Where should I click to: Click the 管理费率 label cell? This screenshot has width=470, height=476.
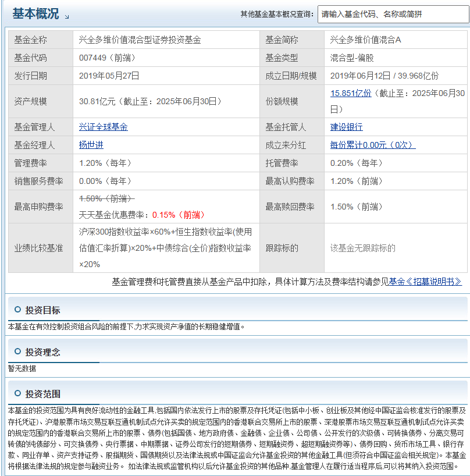click(x=41, y=163)
